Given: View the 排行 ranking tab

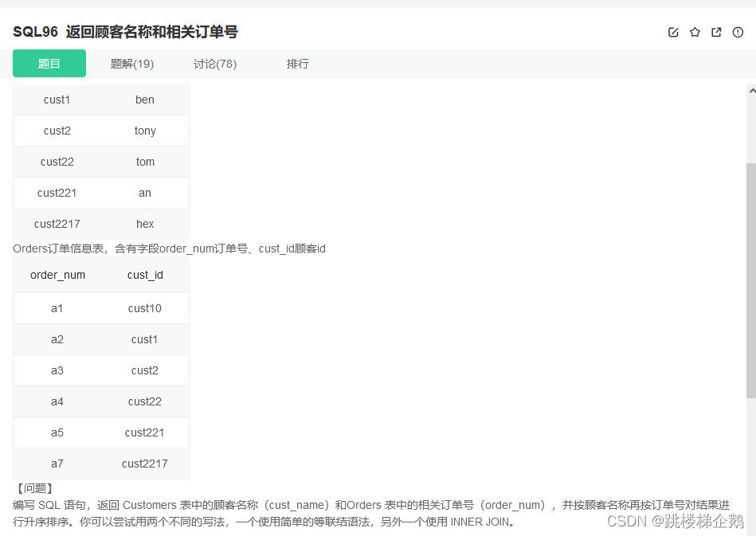Looking at the screenshot, I should click(x=298, y=63).
